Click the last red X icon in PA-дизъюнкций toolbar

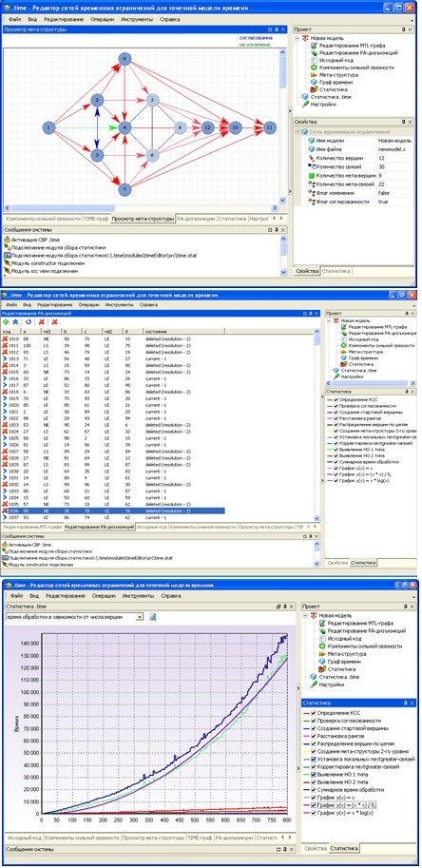coord(54,321)
